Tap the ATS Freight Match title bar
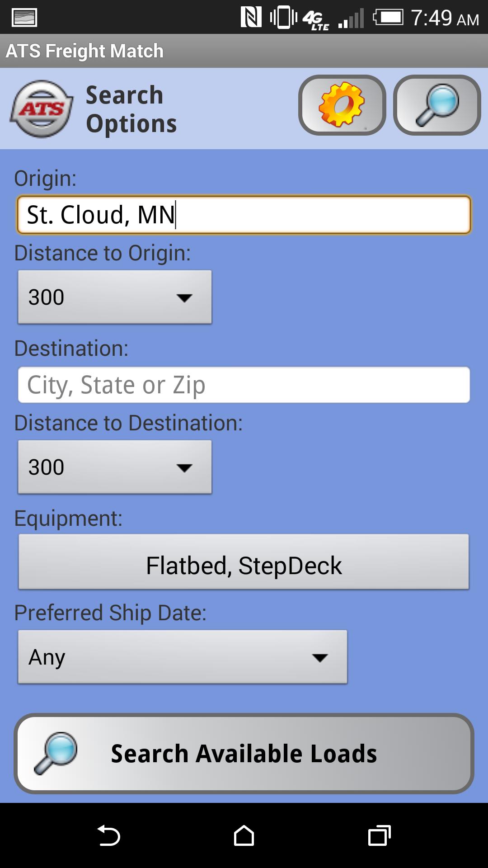The height and width of the screenshot is (868, 488). 244,51
